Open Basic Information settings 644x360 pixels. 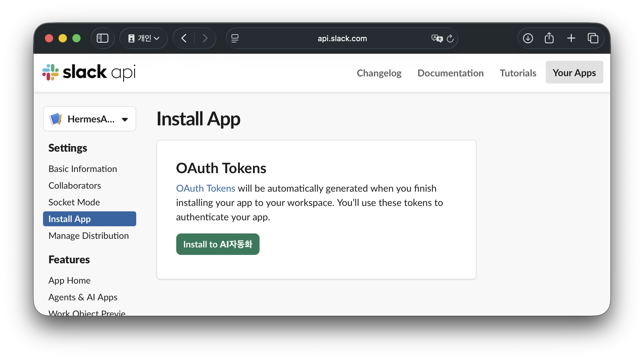coord(83,169)
